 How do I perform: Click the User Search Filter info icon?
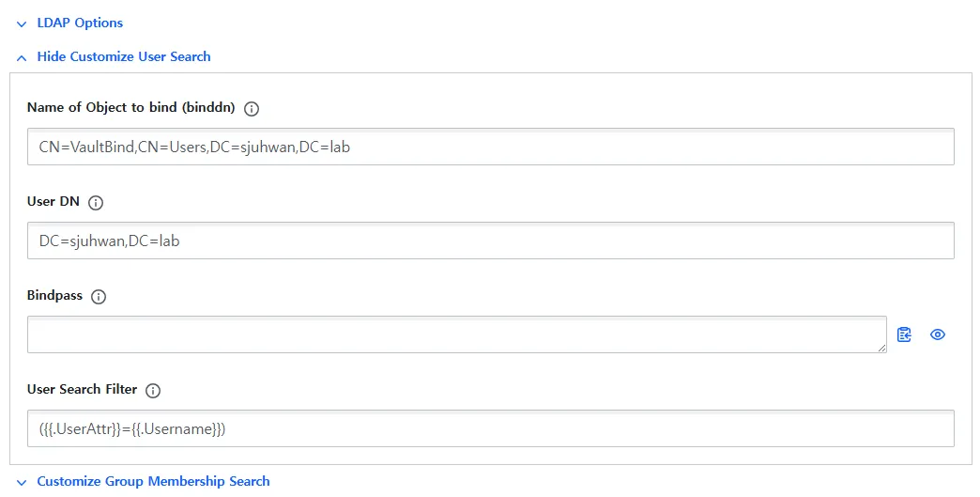click(x=153, y=390)
